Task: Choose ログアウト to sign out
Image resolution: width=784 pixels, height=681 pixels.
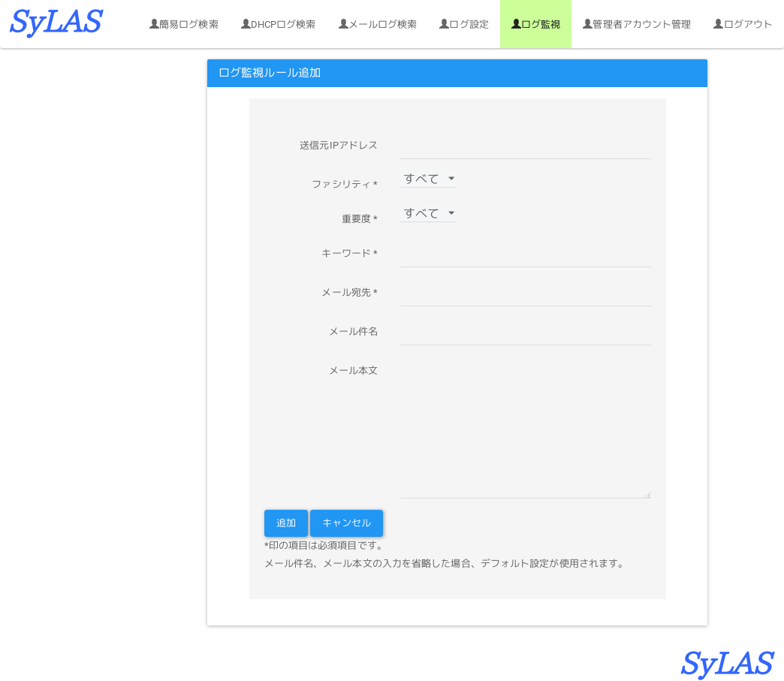Action: (743, 24)
